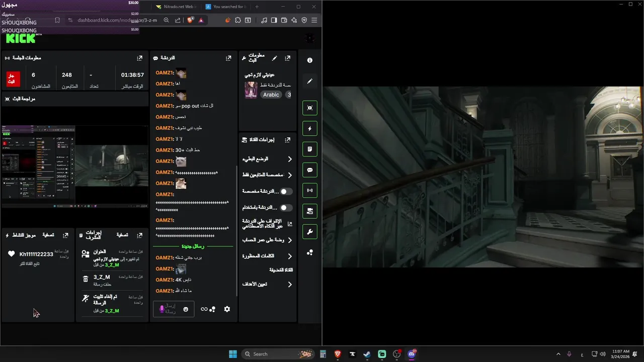Click the infinity icon below chat
Image resolution: width=644 pixels, height=362 pixels.
[204, 309]
